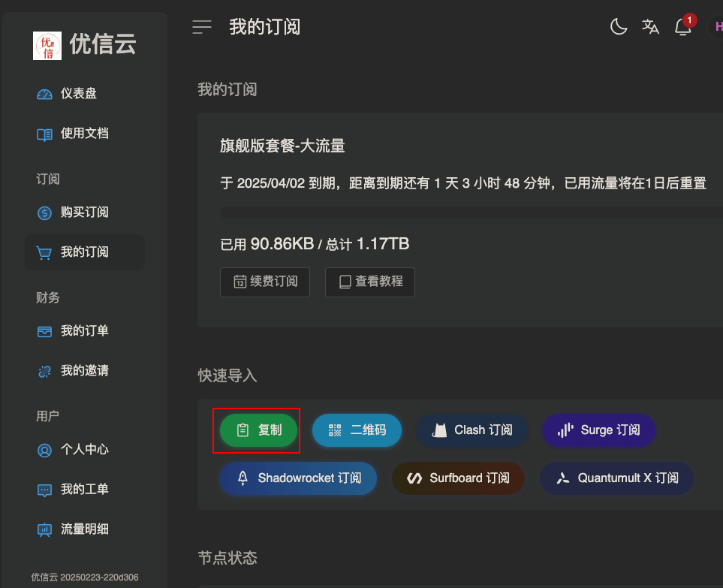Open the language translation switcher
Image resolution: width=723 pixels, height=588 pixels.
coord(650,27)
